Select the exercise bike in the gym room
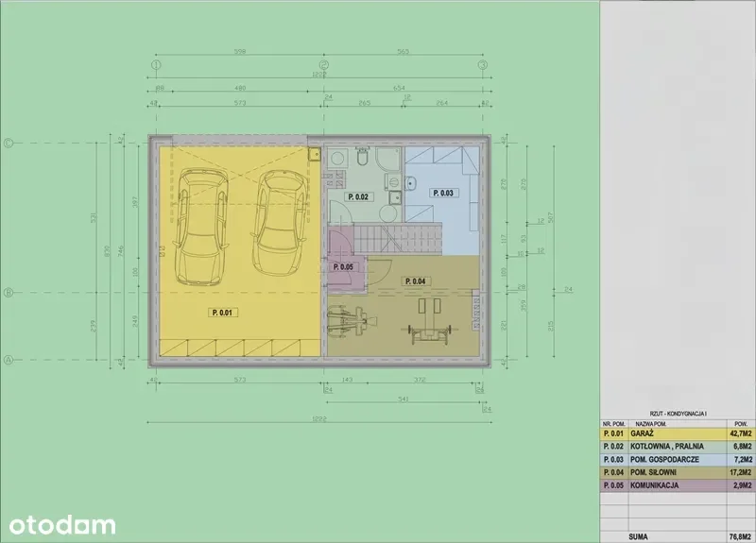The image size is (756, 543). (x=346, y=321)
